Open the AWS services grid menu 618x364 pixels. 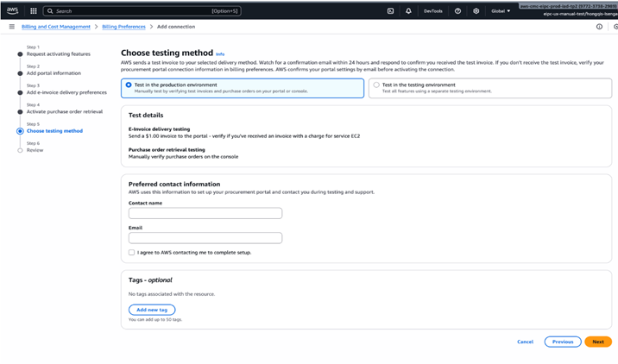pyautogui.click(x=34, y=11)
